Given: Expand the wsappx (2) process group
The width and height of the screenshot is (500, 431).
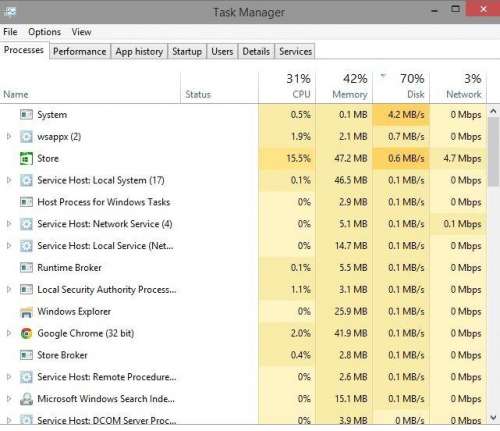Looking at the screenshot, I should click(x=9, y=136).
